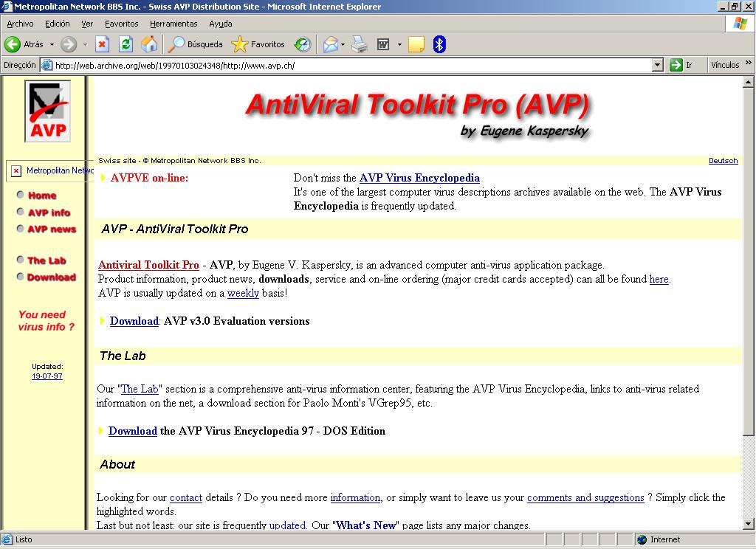The width and height of the screenshot is (756, 549).
Task: Click the red Home sidebar label
Action: click(x=42, y=196)
